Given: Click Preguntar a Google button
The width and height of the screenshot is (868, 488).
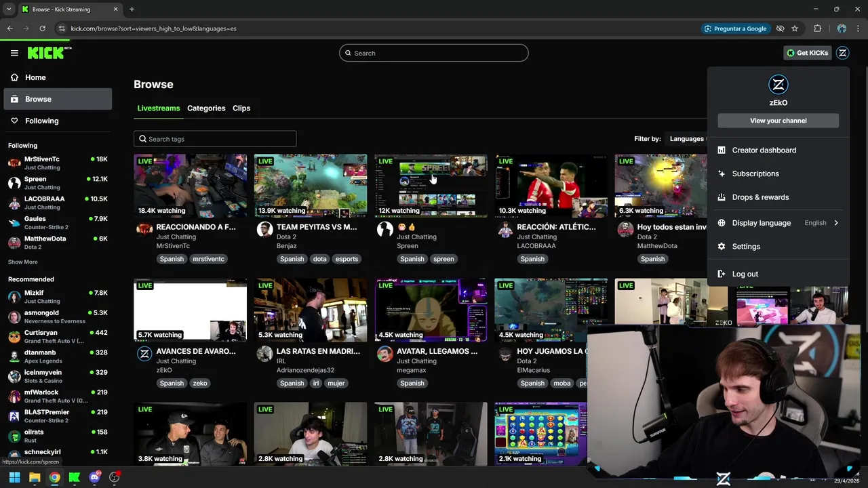Looking at the screenshot, I should click(x=736, y=28).
